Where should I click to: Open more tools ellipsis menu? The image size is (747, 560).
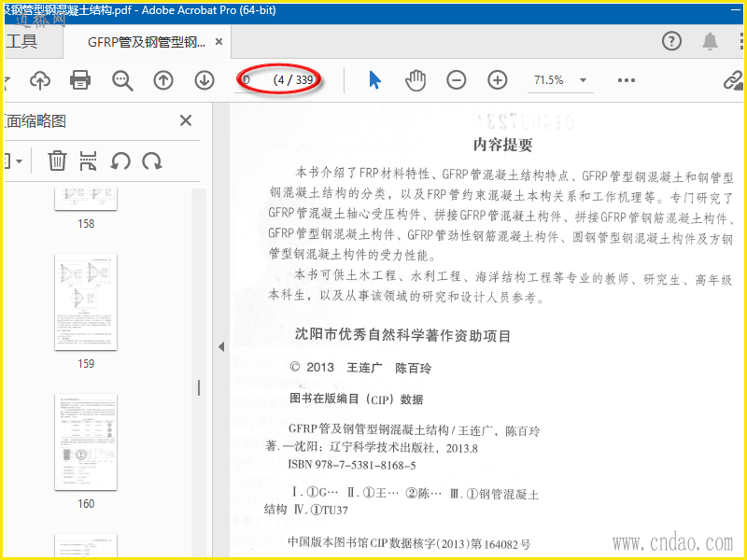tap(626, 80)
